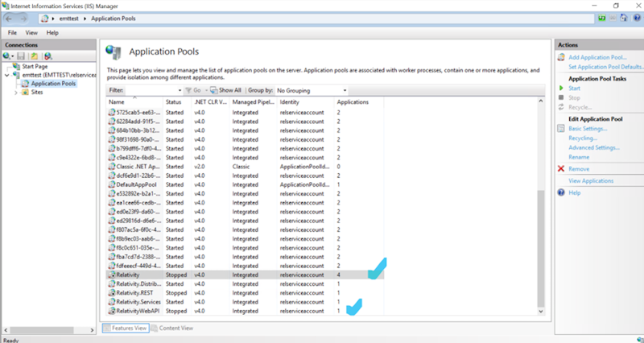Viewport: 644px width, 343px height.
Task: Open the connect icon dropdown arrow in Connections
Action: click(x=12, y=56)
